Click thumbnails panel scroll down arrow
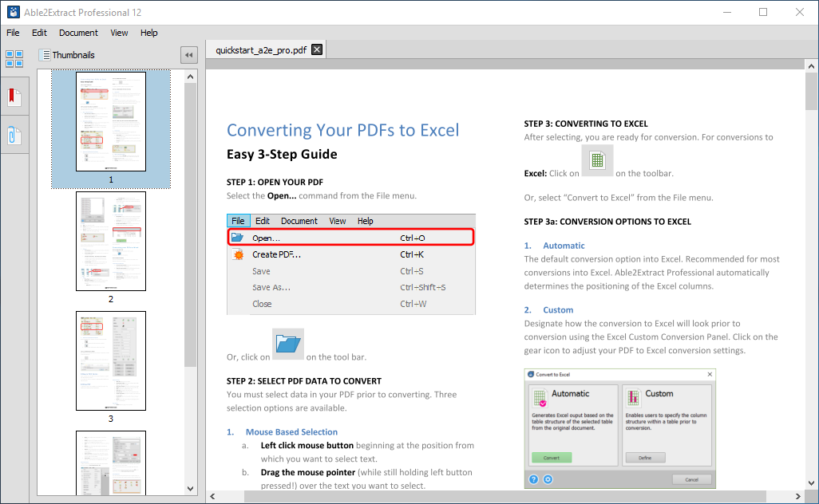The height and width of the screenshot is (504, 819). click(x=190, y=489)
